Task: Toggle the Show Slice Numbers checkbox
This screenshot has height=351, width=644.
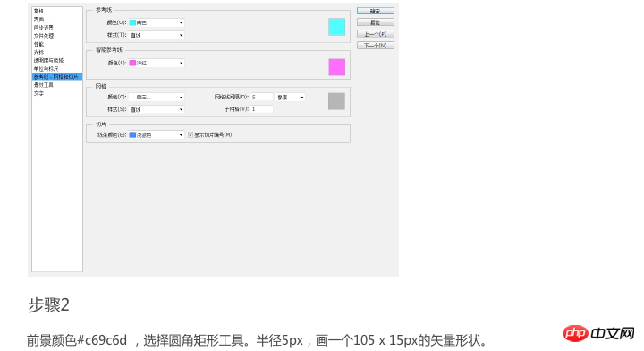Action: click(x=191, y=135)
